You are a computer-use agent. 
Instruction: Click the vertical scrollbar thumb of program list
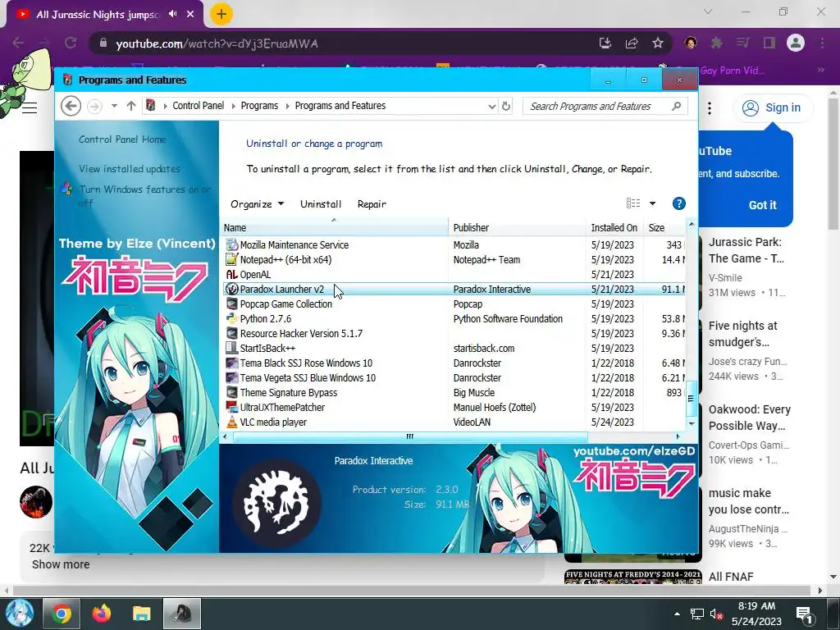[x=691, y=399]
